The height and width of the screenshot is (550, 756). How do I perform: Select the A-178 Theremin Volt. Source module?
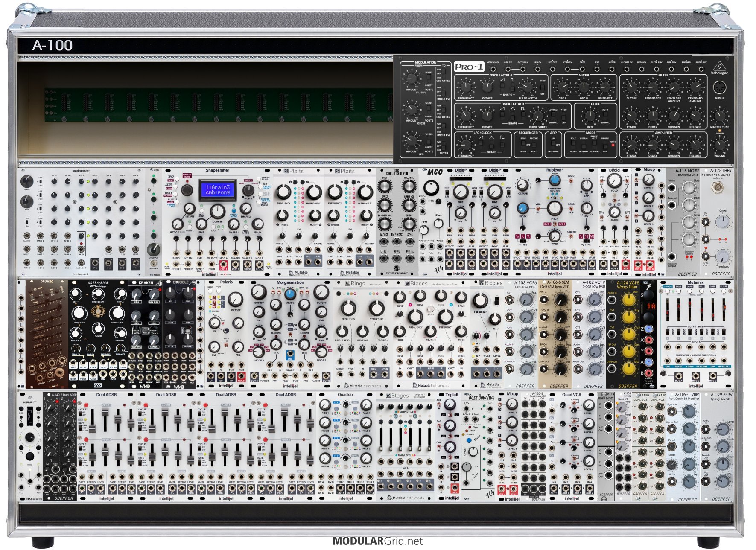tap(718, 222)
